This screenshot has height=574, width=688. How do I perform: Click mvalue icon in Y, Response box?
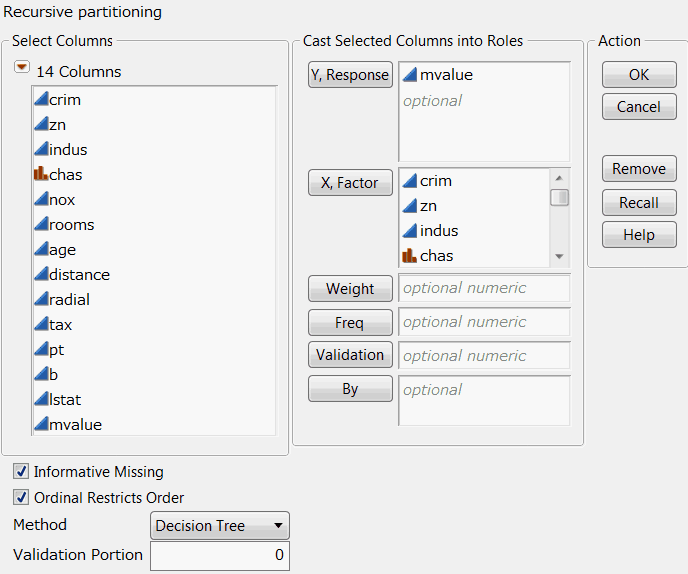point(410,75)
